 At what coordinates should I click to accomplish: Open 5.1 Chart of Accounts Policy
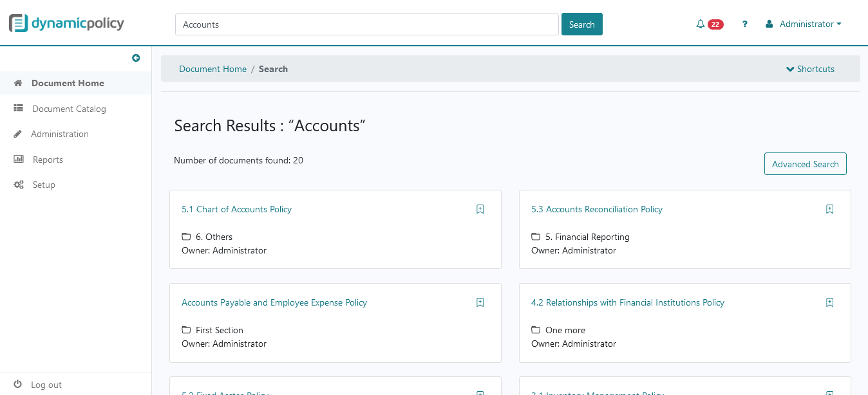coord(236,209)
